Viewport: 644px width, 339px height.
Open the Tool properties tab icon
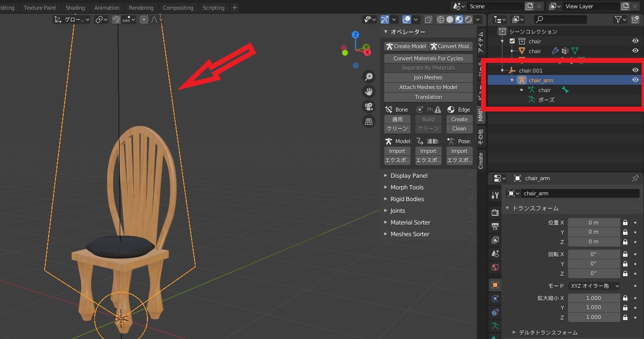[x=495, y=195]
